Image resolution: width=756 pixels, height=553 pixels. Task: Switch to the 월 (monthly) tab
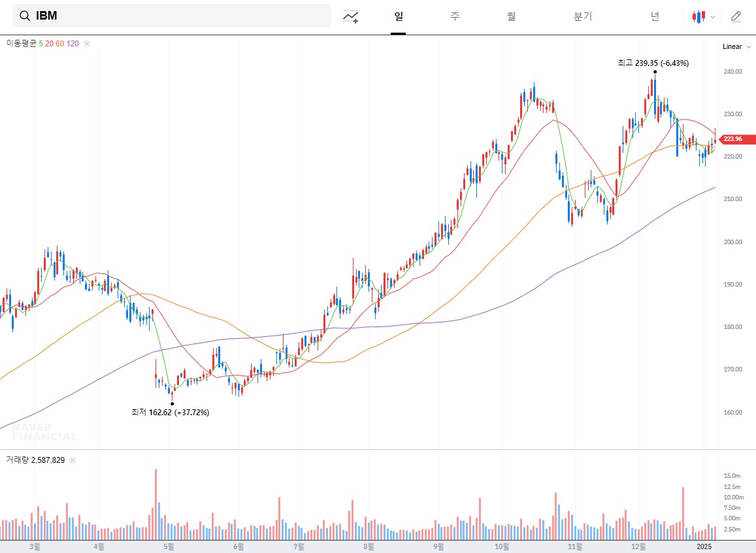[512, 16]
